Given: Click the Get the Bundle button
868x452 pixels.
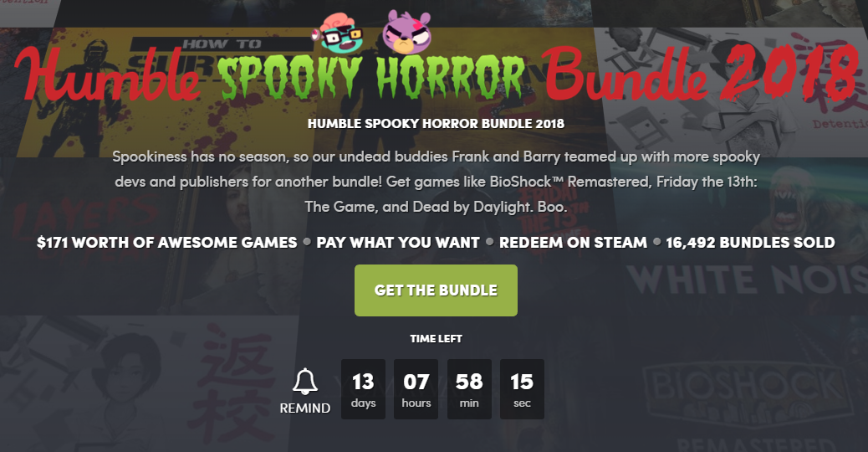Looking at the screenshot, I should coord(436,290).
